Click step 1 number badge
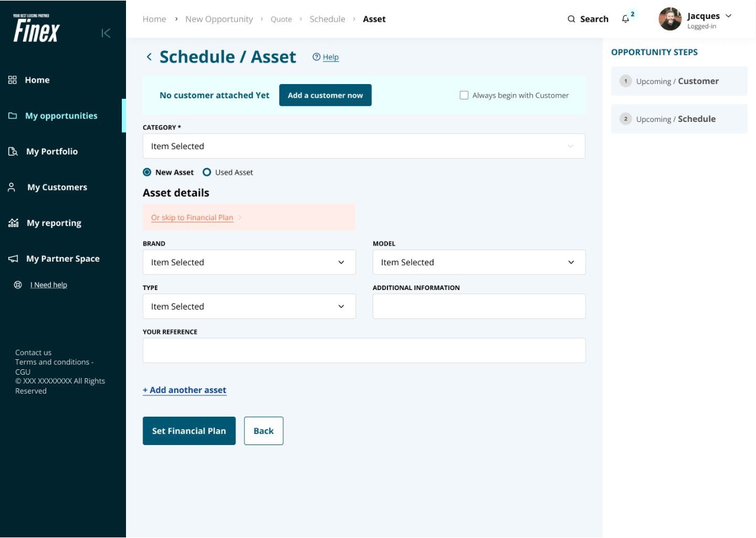The height and width of the screenshot is (538, 756). pyautogui.click(x=625, y=81)
